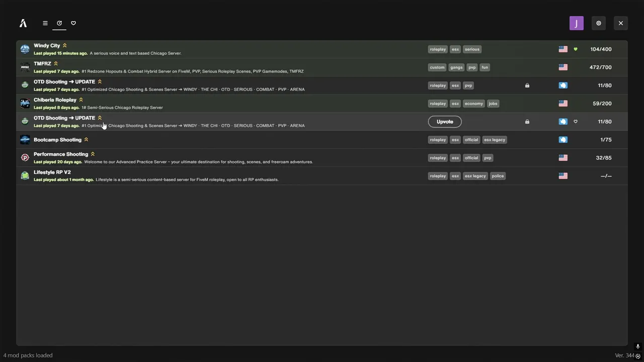The image size is (644, 362).
Task: Click the 32/85 player count
Action: click(x=604, y=158)
